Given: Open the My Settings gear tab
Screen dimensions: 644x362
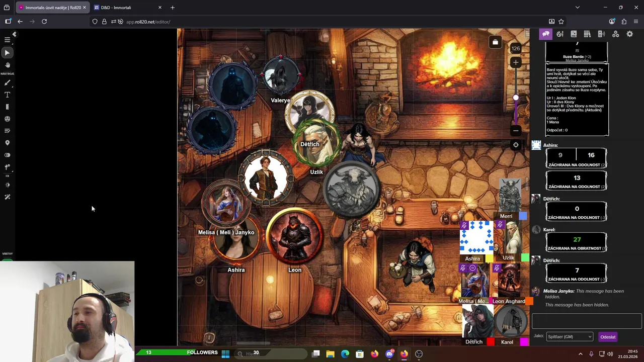Looking at the screenshot, I should (x=629, y=34).
